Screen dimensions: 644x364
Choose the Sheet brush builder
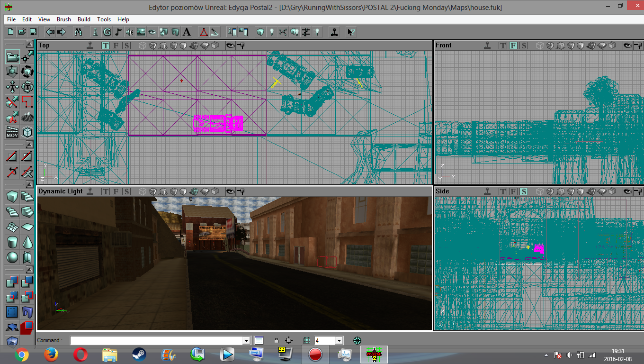28,227
